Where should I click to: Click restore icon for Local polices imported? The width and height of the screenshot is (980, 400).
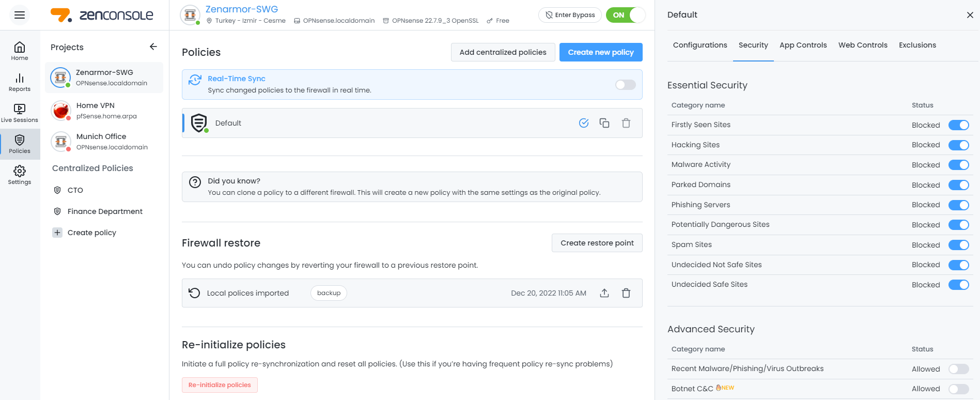[x=194, y=293]
